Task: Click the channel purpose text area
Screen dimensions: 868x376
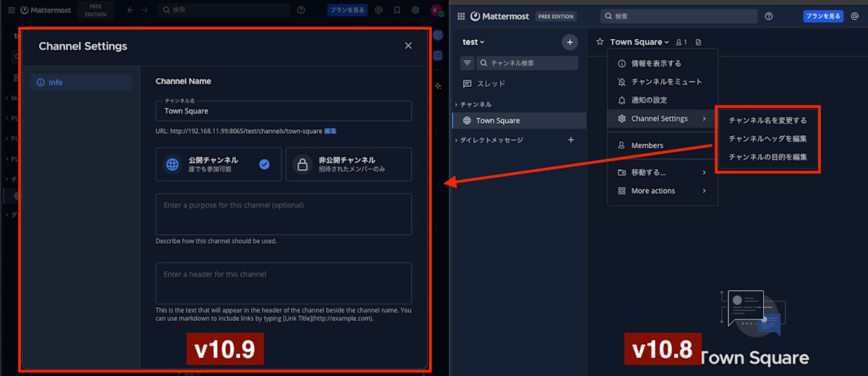Action: (284, 214)
